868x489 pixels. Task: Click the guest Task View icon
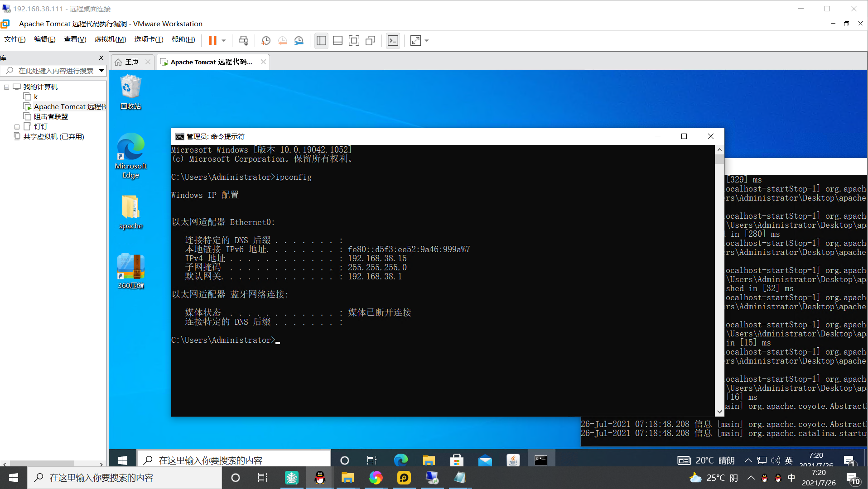point(372,460)
